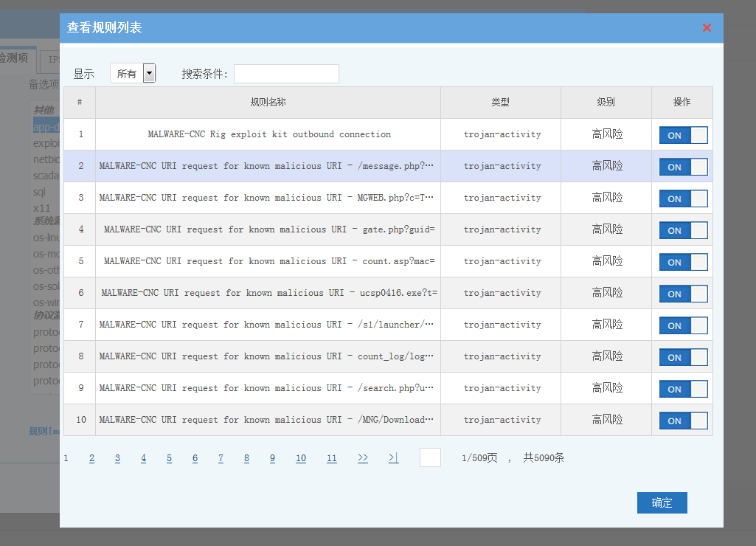Navigate to page 11 link
The width and height of the screenshot is (756, 546).
[x=331, y=458]
